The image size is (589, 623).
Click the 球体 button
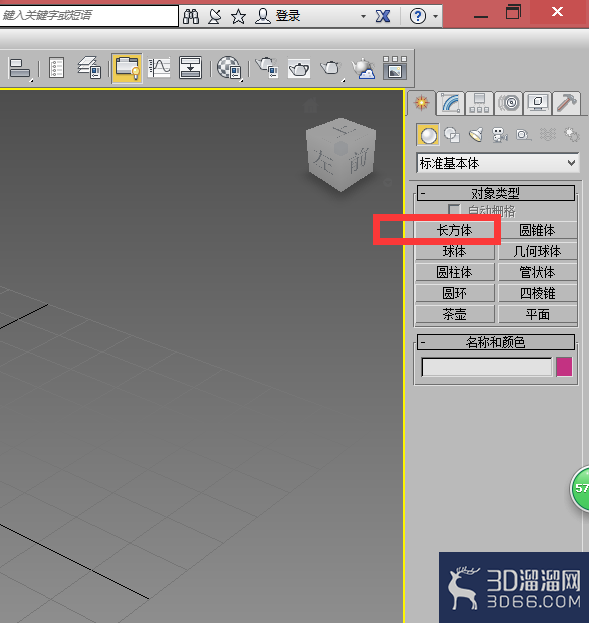tap(455, 251)
